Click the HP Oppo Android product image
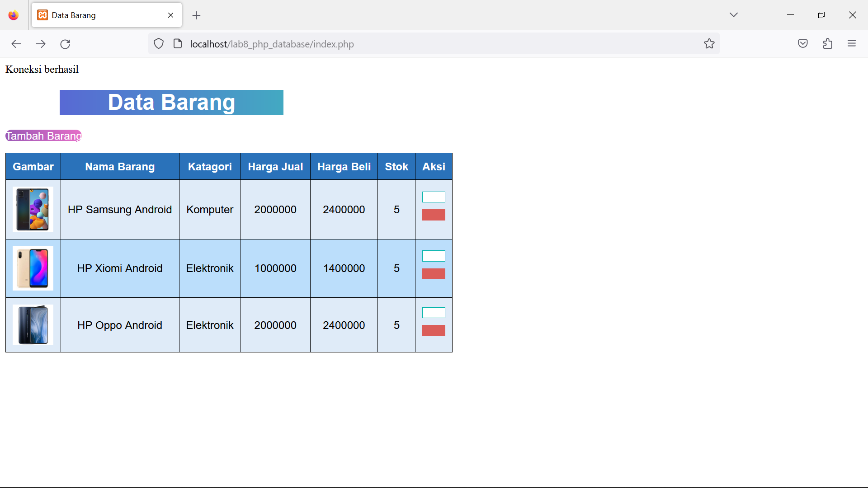The height and width of the screenshot is (488, 868). pyautogui.click(x=33, y=325)
